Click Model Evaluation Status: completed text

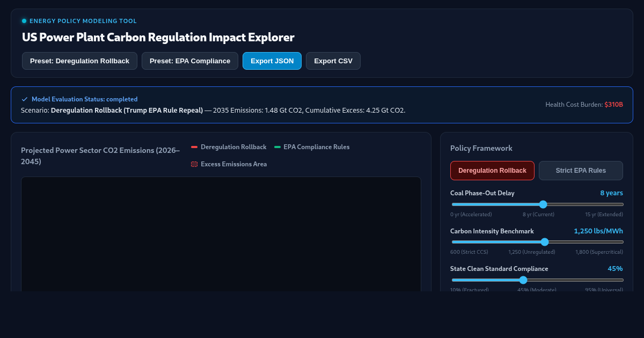pos(84,99)
